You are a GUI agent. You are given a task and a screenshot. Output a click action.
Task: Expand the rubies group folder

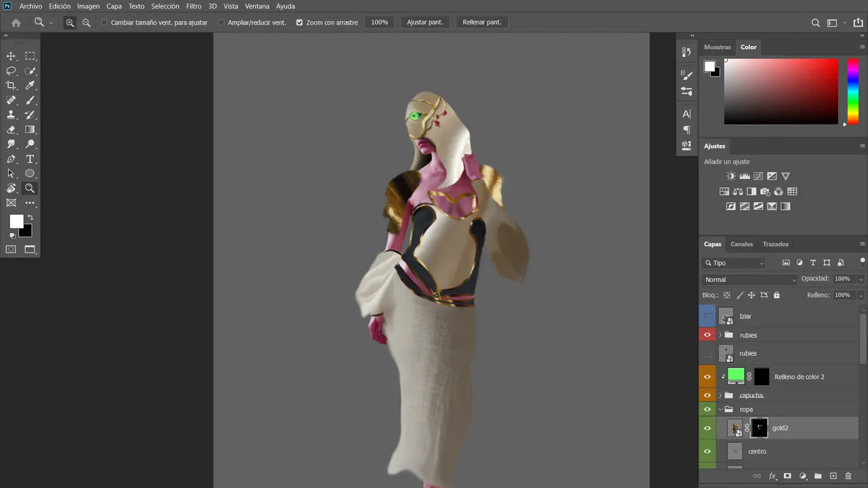coord(720,335)
